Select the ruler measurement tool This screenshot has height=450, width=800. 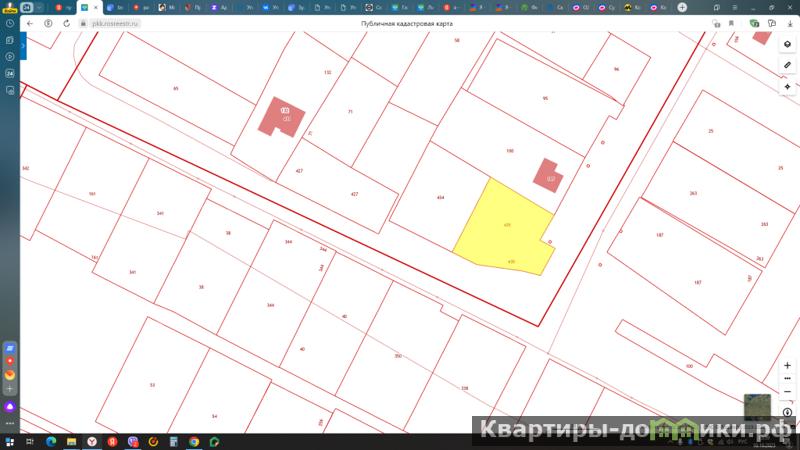(788, 66)
